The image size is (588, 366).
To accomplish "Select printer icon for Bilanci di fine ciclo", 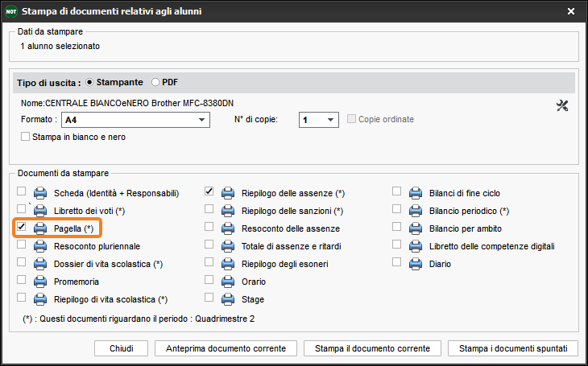I will tap(416, 193).
